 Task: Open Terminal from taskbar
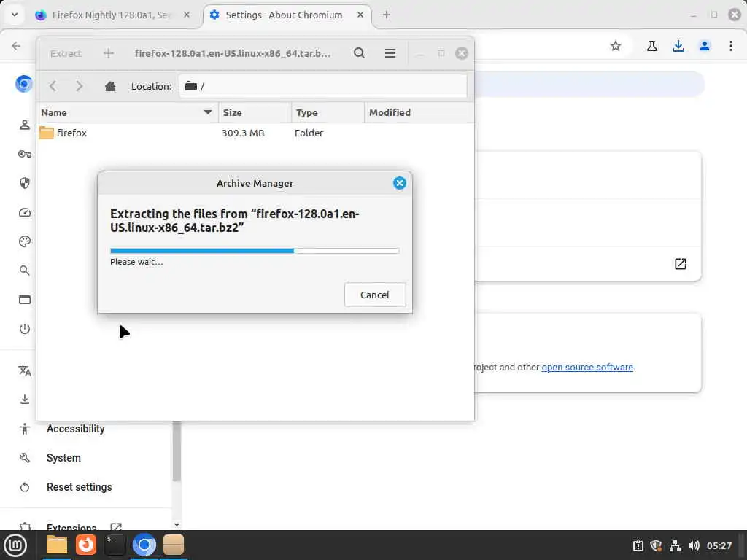click(x=115, y=545)
